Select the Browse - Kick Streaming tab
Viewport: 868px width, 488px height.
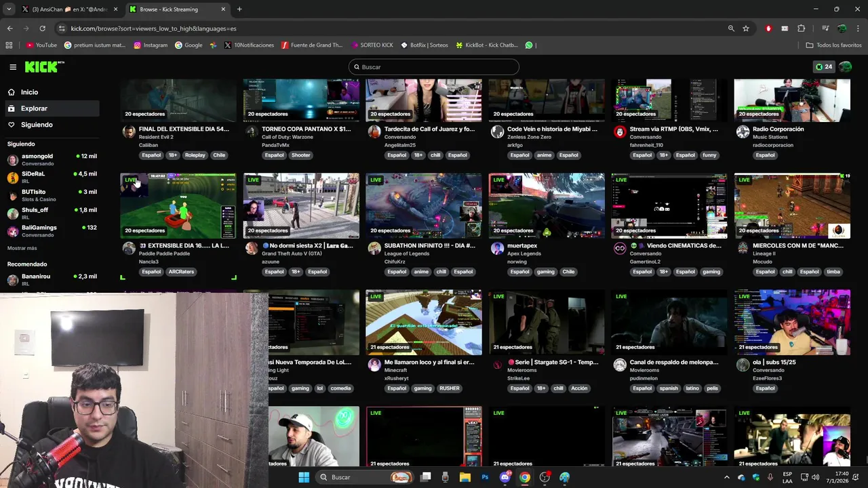pyautogui.click(x=178, y=9)
